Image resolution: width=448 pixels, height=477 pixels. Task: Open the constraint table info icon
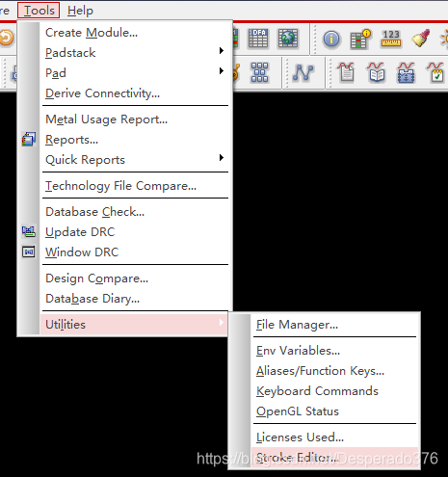point(360,39)
